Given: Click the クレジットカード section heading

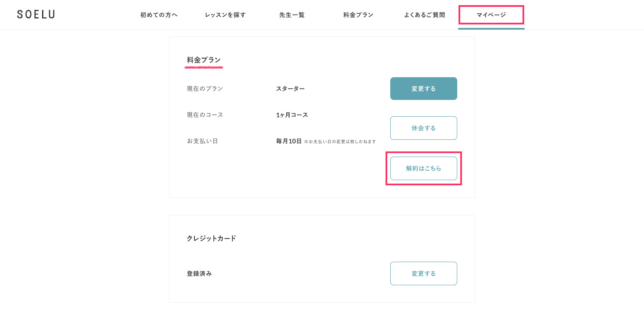Looking at the screenshot, I should (x=211, y=239).
